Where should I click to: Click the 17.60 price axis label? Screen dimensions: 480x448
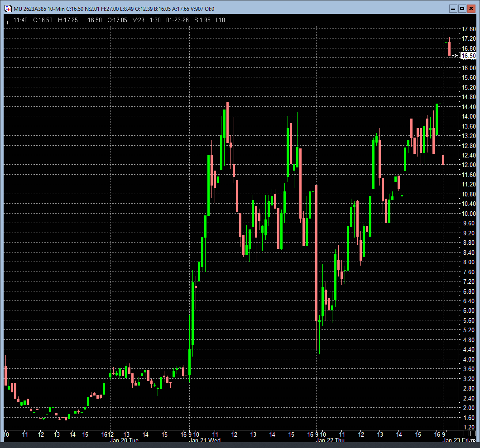click(468, 29)
